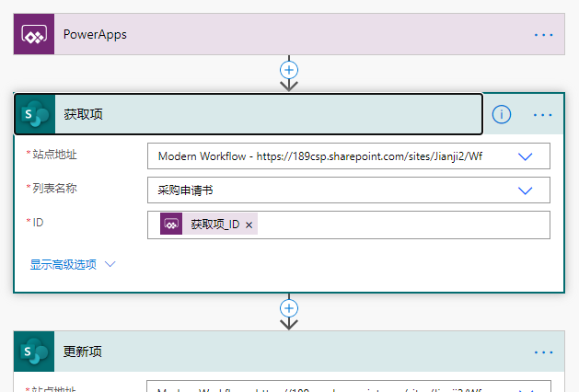579x392 pixels.
Task: Open the 更新项 card ellipsis menu
Action: click(543, 352)
